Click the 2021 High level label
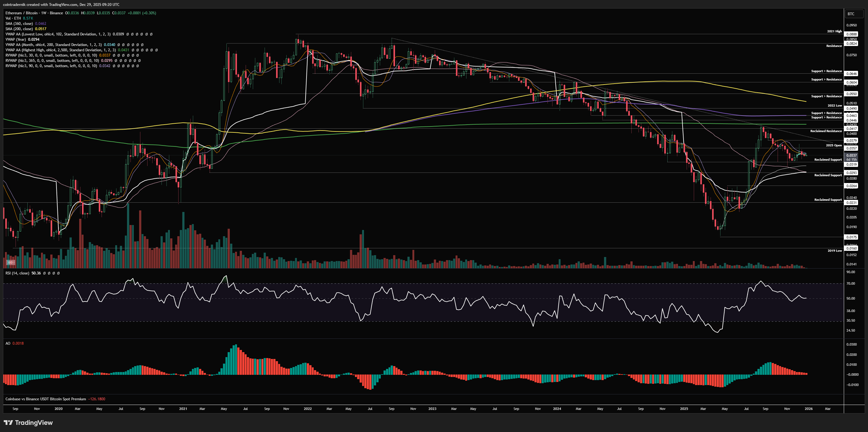This screenshot has height=432, width=868. (834, 31)
